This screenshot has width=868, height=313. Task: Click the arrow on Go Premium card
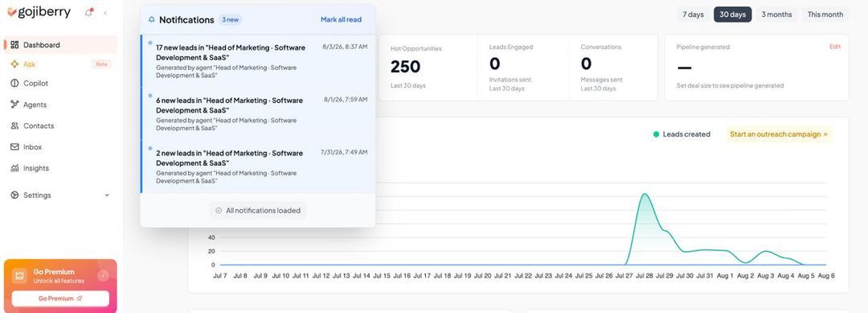104,275
